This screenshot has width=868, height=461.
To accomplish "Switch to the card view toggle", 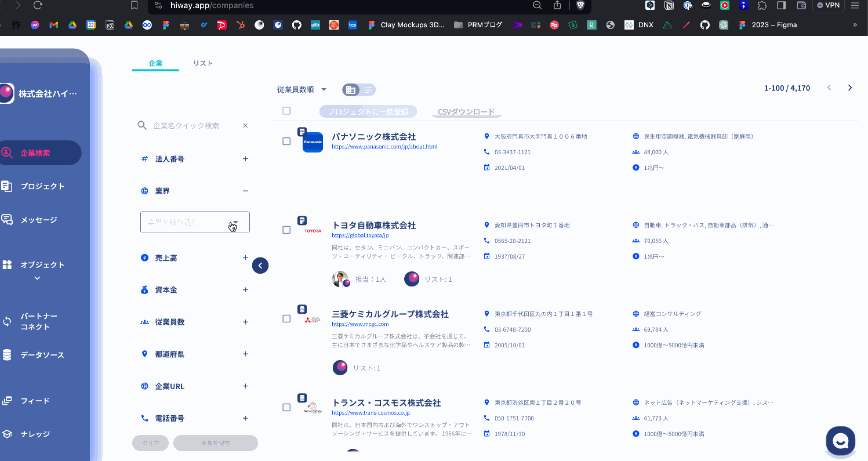I will pyautogui.click(x=350, y=90).
